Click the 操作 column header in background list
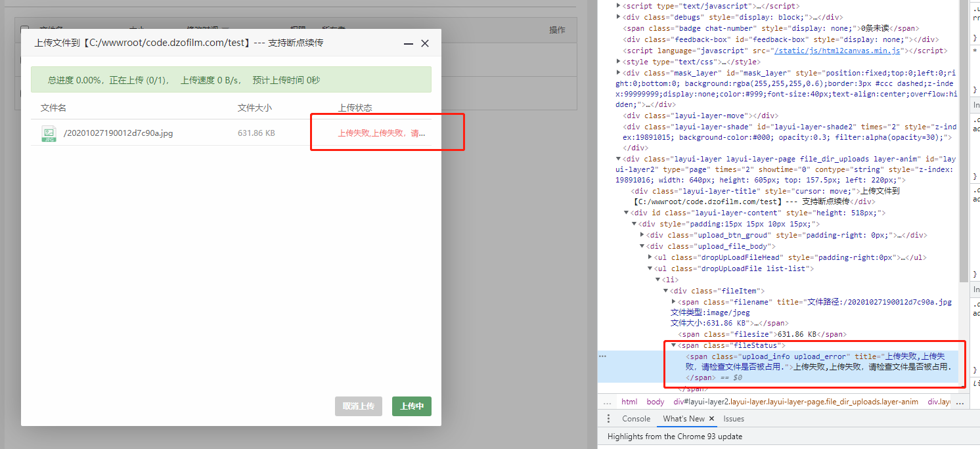This screenshot has width=980, height=449. (x=557, y=30)
